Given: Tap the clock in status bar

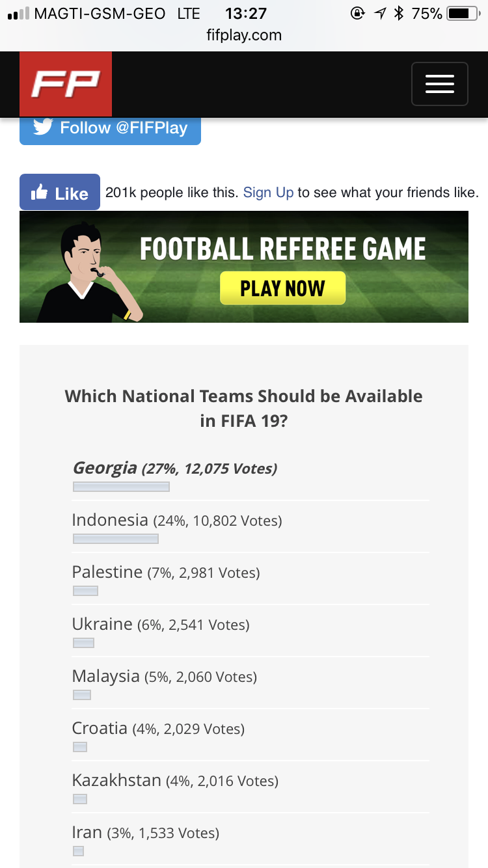Looking at the screenshot, I should [245, 14].
